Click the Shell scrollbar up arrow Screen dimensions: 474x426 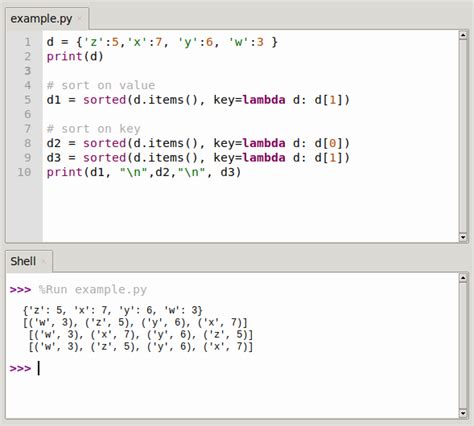(463, 278)
